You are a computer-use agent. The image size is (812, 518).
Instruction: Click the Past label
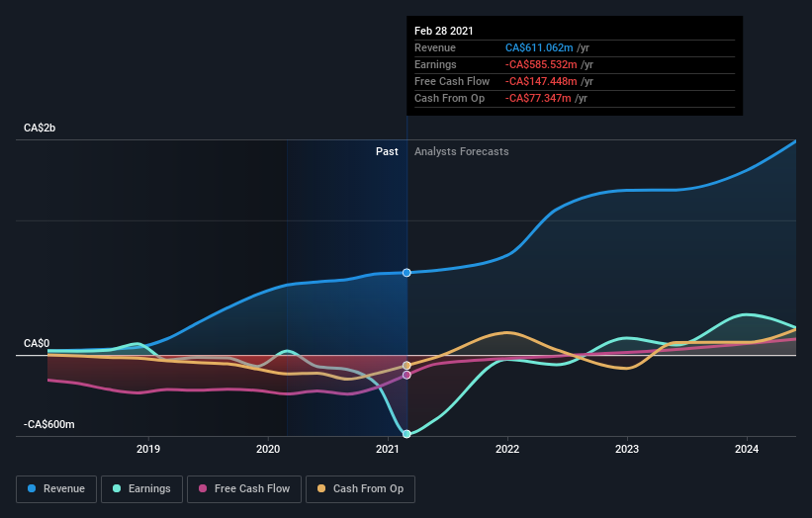pos(387,151)
